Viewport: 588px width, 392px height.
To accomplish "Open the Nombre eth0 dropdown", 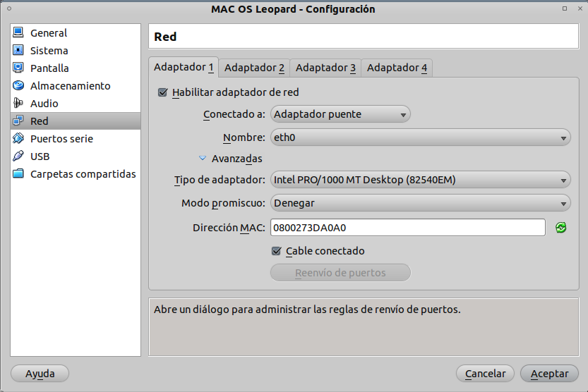I will pyautogui.click(x=421, y=137).
